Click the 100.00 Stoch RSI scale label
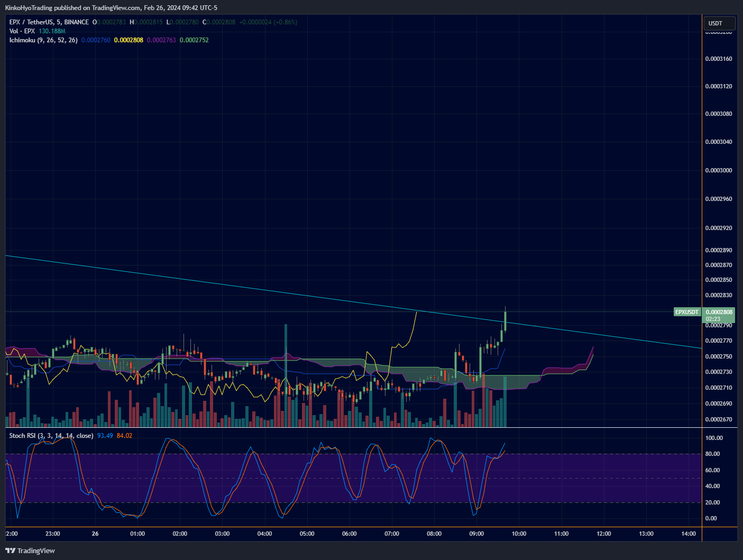Viewport: 743px width, 560px height. [x=714, y=438]
